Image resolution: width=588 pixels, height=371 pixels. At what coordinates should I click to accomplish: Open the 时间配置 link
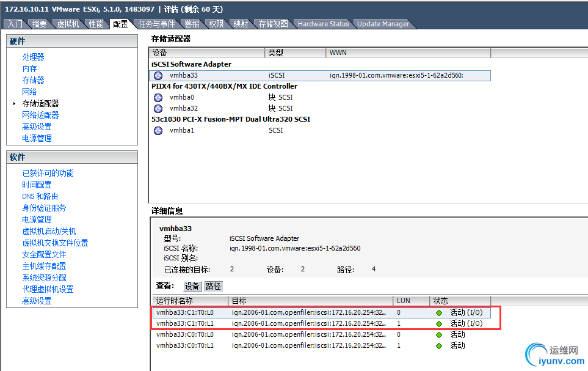(x=37, y=185)
